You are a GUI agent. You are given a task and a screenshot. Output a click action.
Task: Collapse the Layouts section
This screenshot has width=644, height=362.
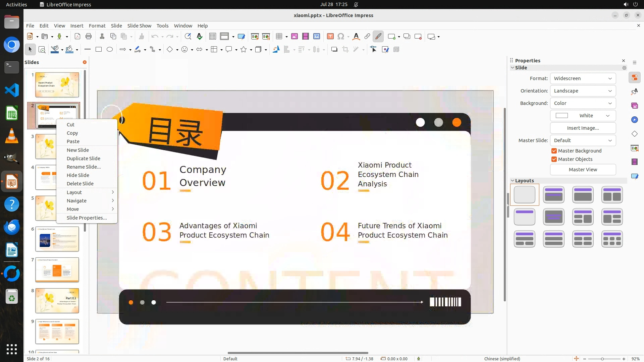(x=513, y=181)
